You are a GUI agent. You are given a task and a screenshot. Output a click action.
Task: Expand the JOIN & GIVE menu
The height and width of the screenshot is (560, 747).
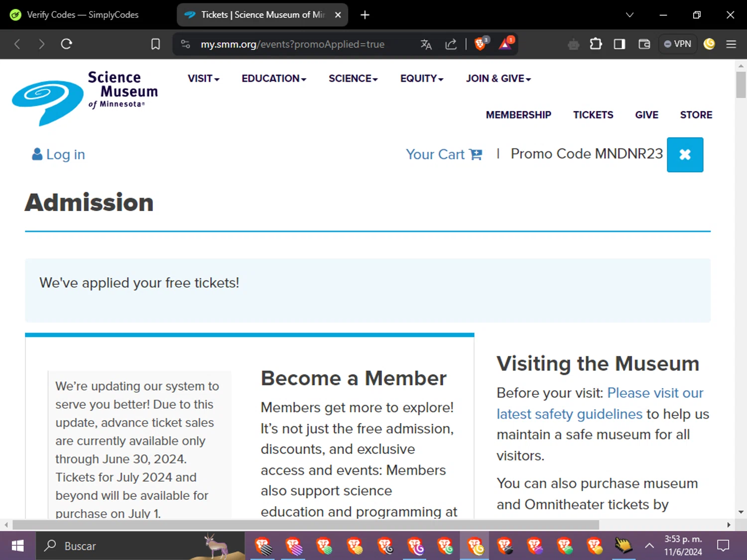pyautogui.click(x=498, y=79)
